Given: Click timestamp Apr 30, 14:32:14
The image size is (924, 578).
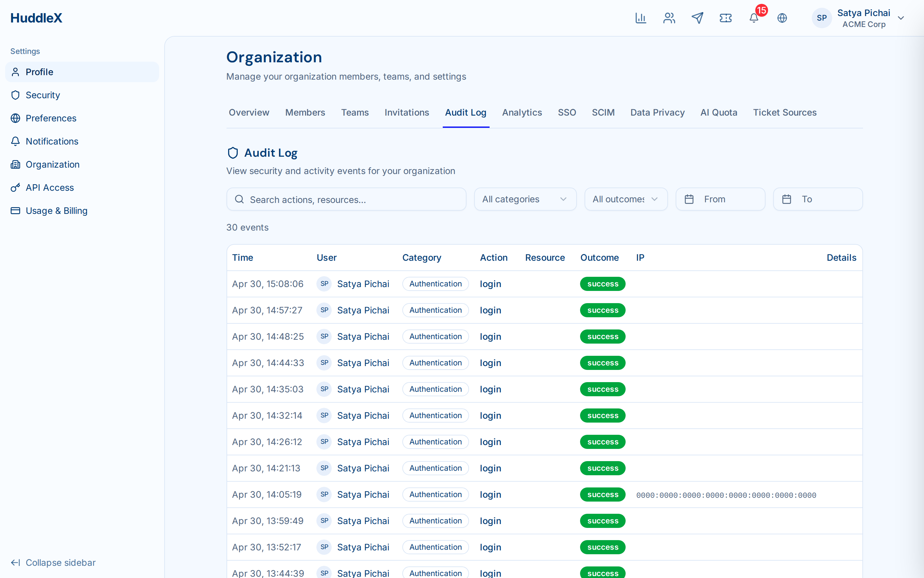Looking at the screenshot, I should pos(267,416).
